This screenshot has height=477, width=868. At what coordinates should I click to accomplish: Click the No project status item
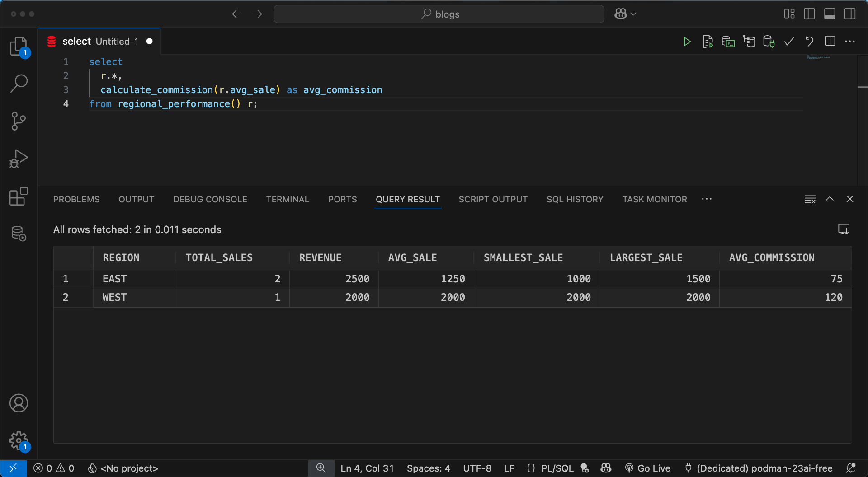coord(123,468)
